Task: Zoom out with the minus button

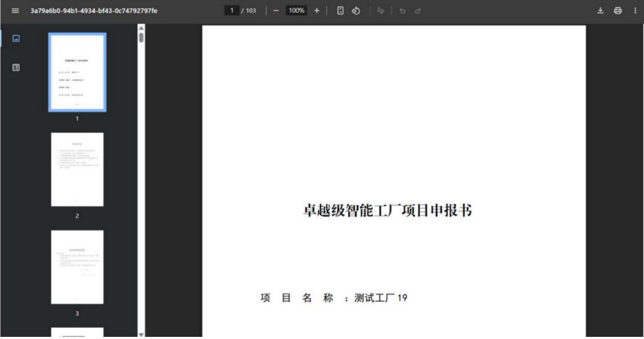Action: [276, 11]
